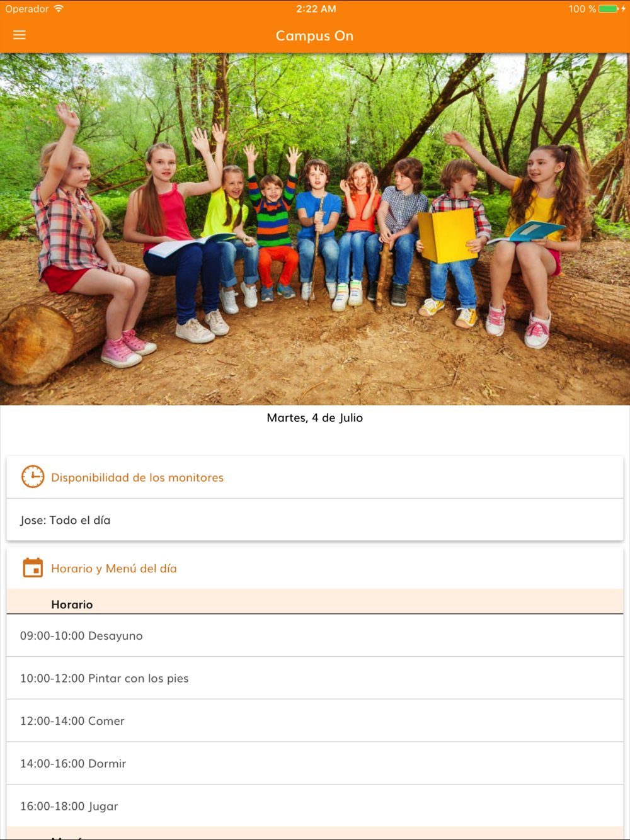Tap the Wi-Fi status icon
This screenshot has height=840, width=630.
tap(59, 9)
